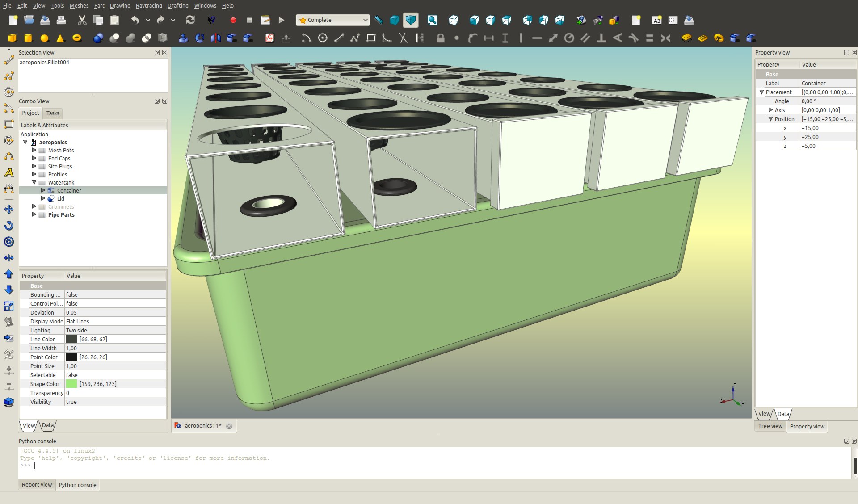Select the cone primitive tool
858x504 pixels.
tap(60, 38)
